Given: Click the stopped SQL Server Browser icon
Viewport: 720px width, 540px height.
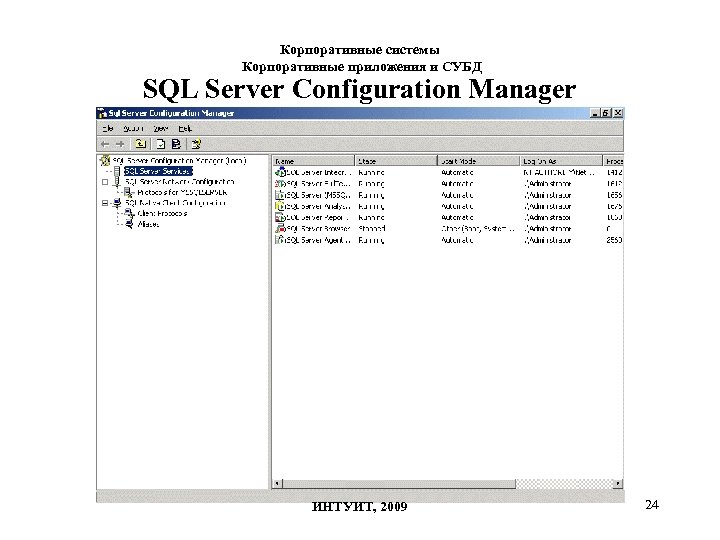Looking at the screenshot, I should click(280, 229).
